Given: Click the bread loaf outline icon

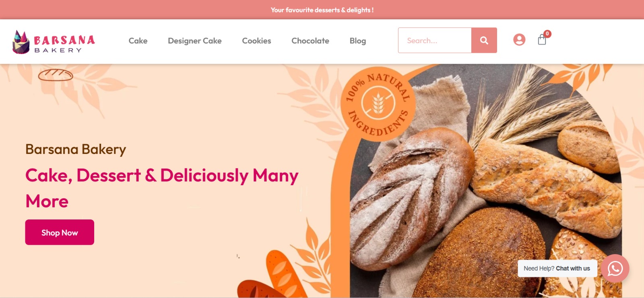Looking at the screenshot, I should [56, 75].
